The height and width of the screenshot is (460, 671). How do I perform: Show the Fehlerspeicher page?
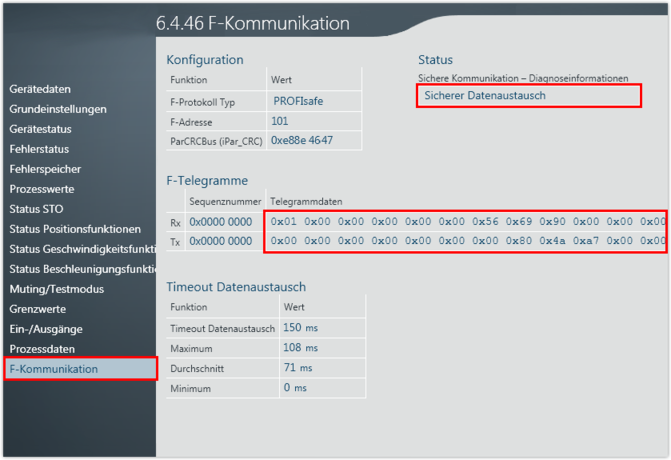tap(45, 169)
